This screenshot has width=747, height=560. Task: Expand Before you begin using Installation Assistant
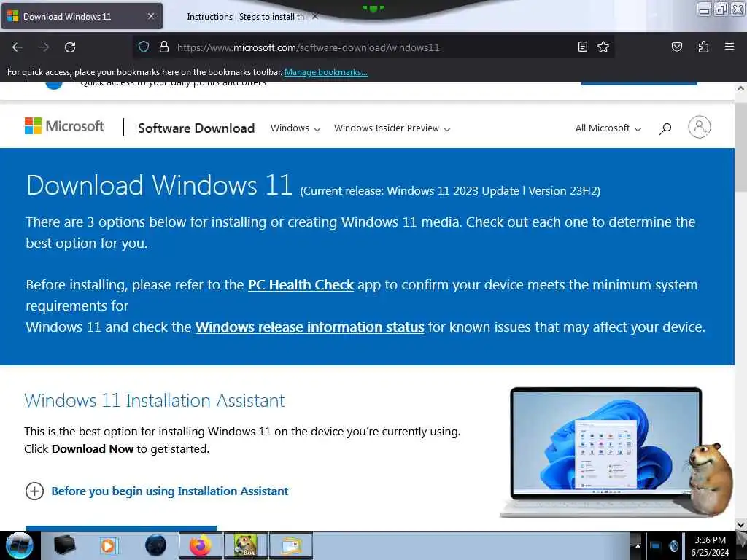(157, 491)
